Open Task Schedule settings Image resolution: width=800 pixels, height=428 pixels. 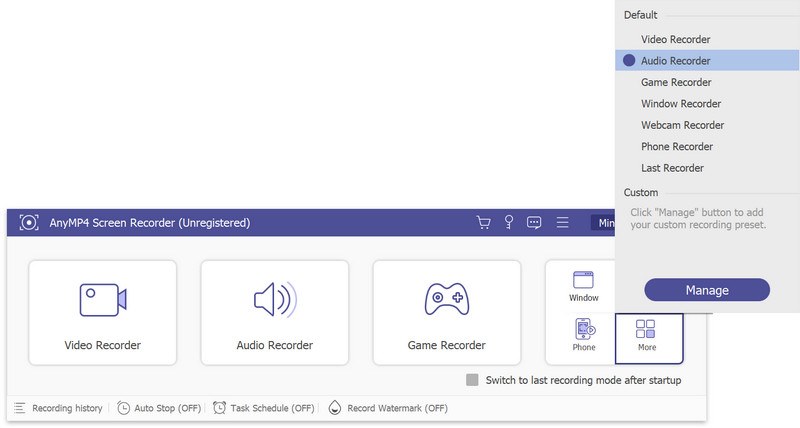(x=263, y=408)
